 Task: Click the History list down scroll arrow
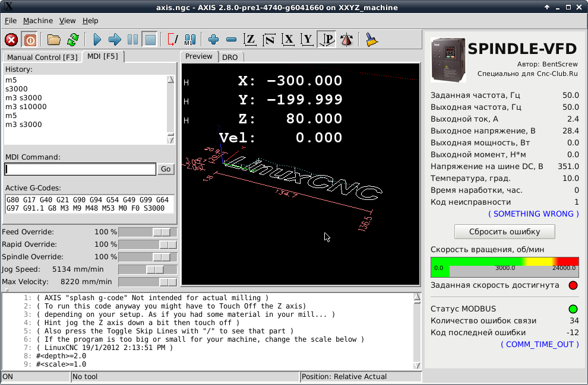(x=170, y=139)
